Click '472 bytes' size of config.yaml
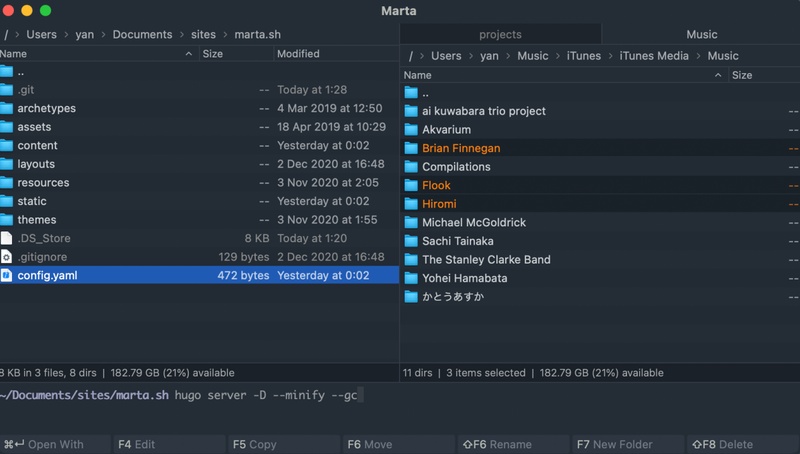 tap(243, 275)
